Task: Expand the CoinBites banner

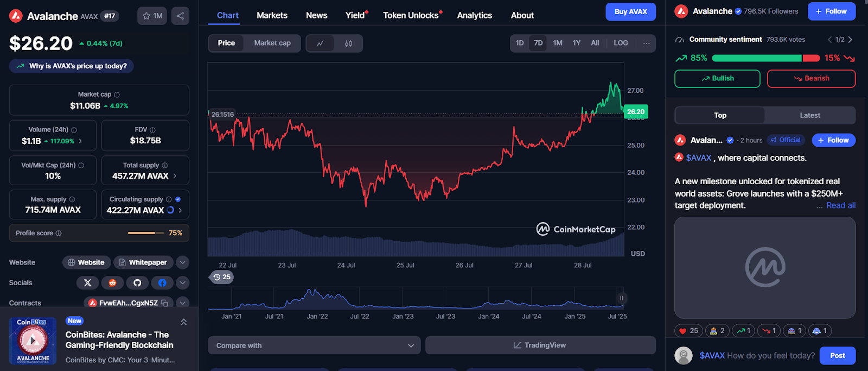Action: [x=184, y=322]
